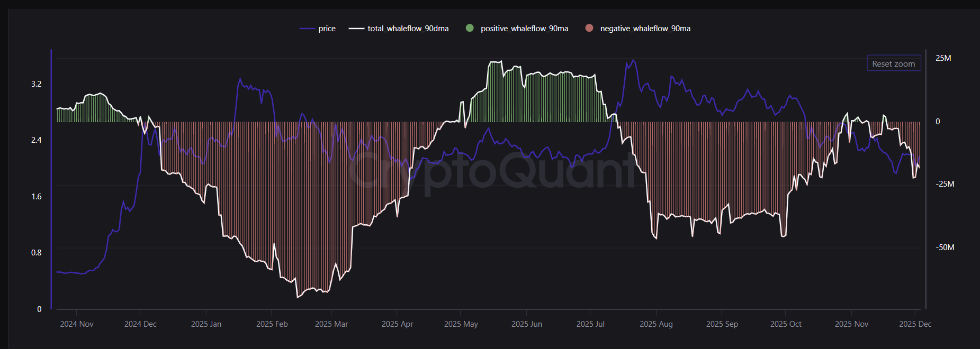The width and height of the screenshot is (980, 349).
Task: Click the 2024 Nov x-axis label
Action: pos(77,324)
